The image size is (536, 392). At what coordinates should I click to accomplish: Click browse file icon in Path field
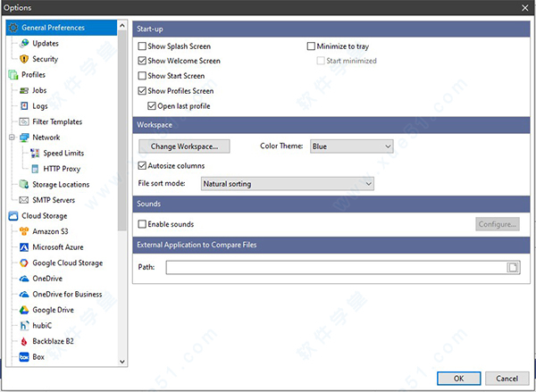coord(512,267)
